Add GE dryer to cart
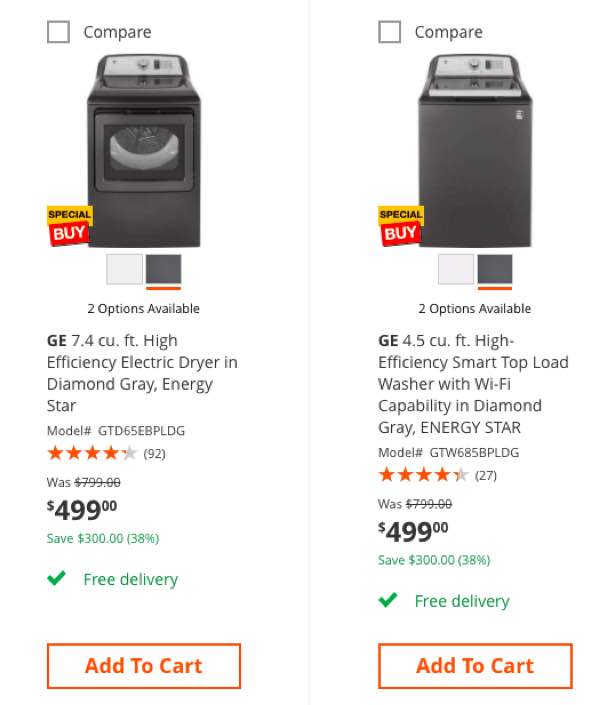Image resolution: width=600 pixels, height=705 pixels. click(144, 666)
